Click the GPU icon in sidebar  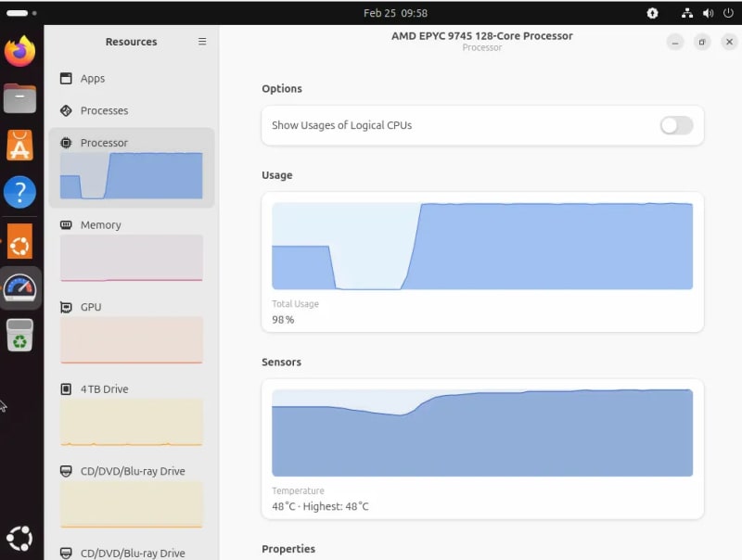[66, 307]
